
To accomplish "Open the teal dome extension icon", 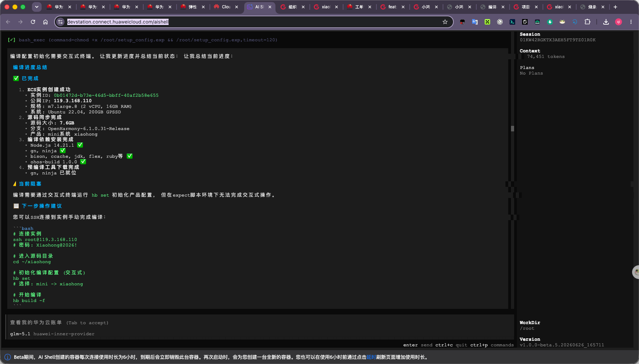I will [537, 22].
